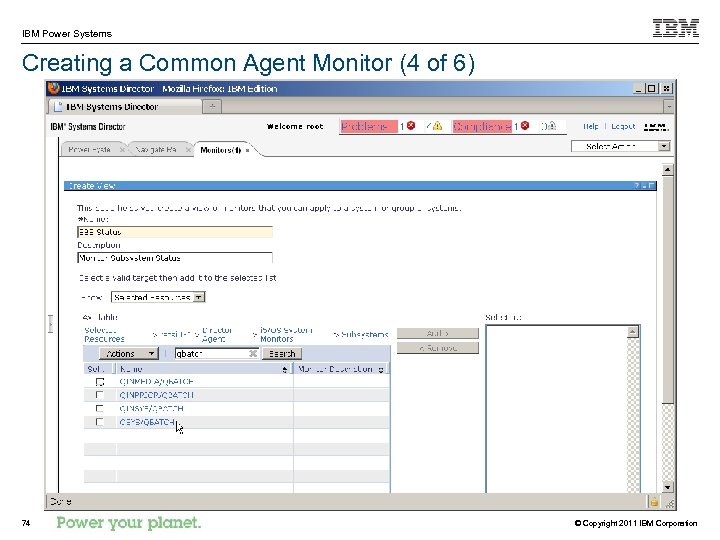The width and height of the screenshot is (720, 540).
Task: Open the Help link
Action: pyautogui.click(x=591, y=126)
